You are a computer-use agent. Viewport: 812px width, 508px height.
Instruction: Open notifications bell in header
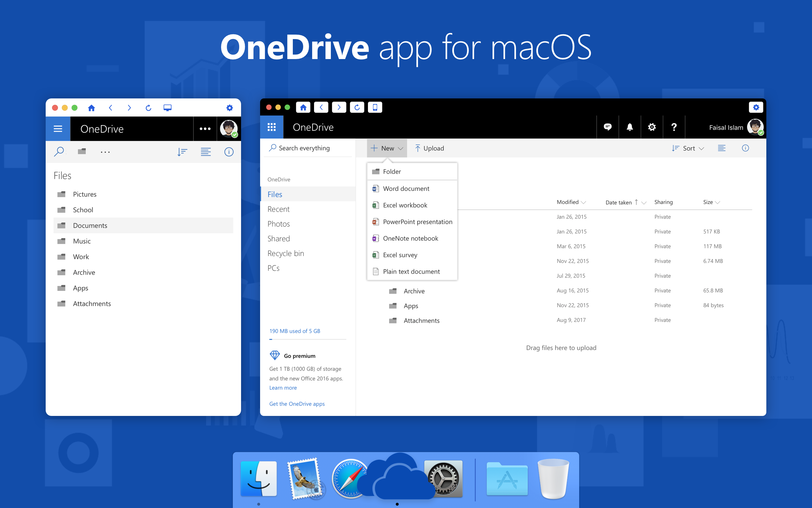(x=630, y=127)
